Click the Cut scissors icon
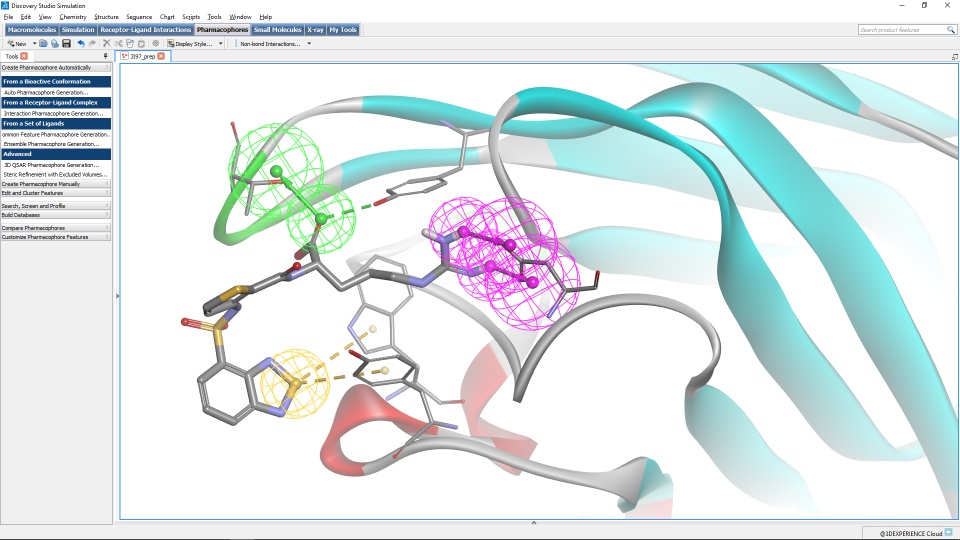 pos(118,43)
